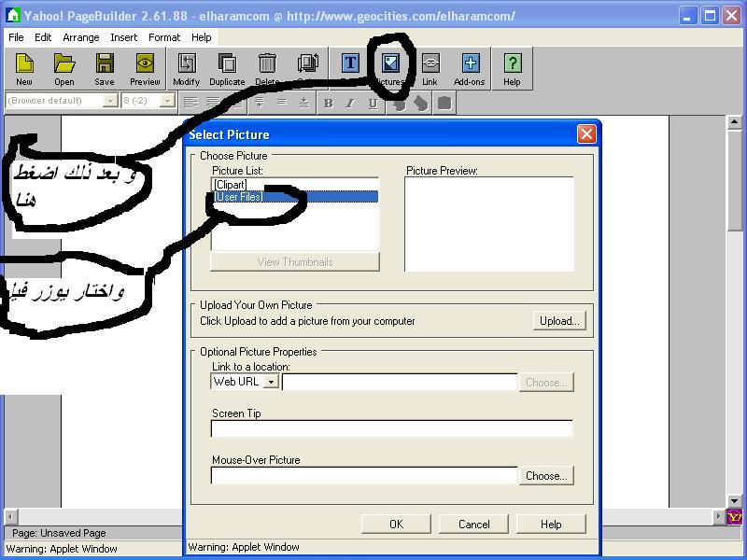Cancel the Select Picture dialog
Screen dimensions: 747x560
[x=473, y=525]
